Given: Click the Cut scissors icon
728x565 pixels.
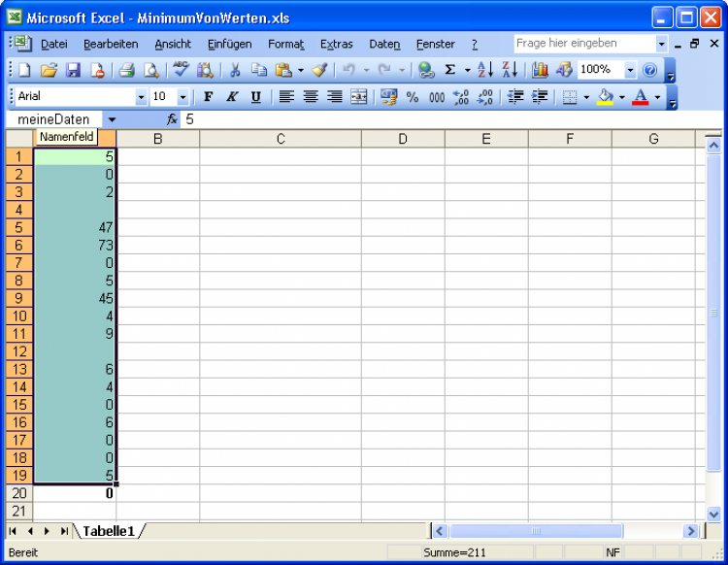Looking at the screenshot, I should click(x=234, y=70).
